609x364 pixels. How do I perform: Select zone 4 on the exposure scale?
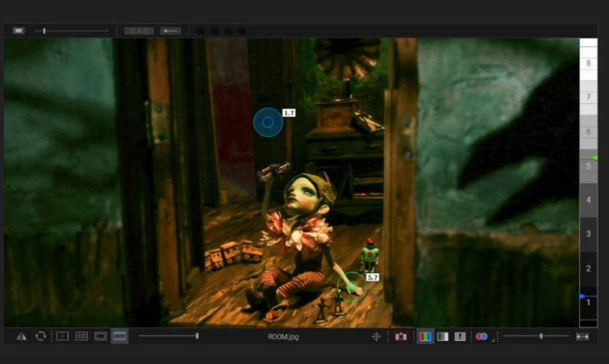pos(588,200)
